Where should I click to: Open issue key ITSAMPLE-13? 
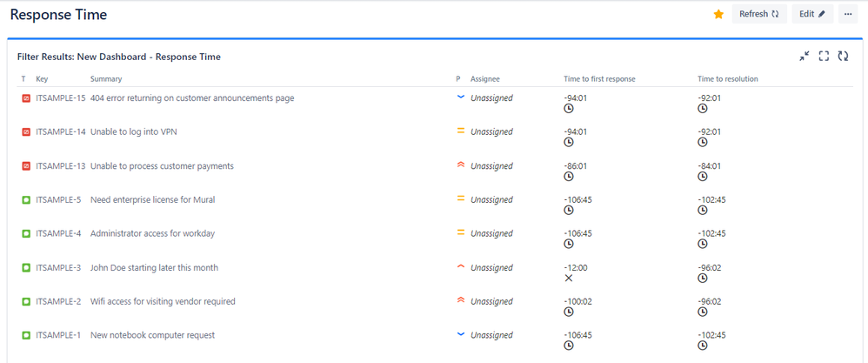[61, 165]
